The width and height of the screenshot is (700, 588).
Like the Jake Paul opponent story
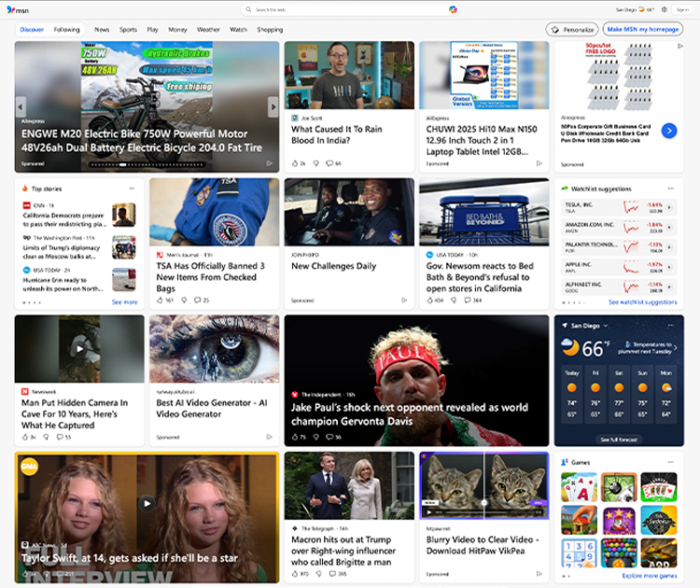pos(295,437)
